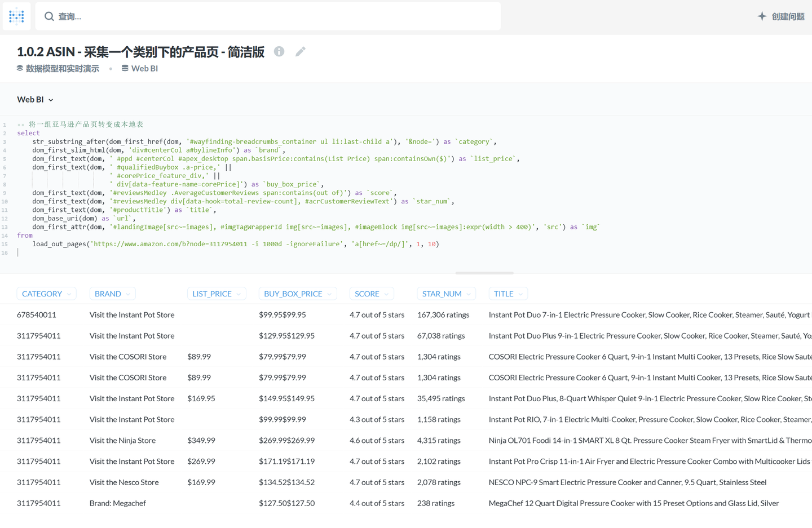The height and width of the screenshot is (528, 812).
Task: Expand the Web BI database selector
Action: (35, 99)
